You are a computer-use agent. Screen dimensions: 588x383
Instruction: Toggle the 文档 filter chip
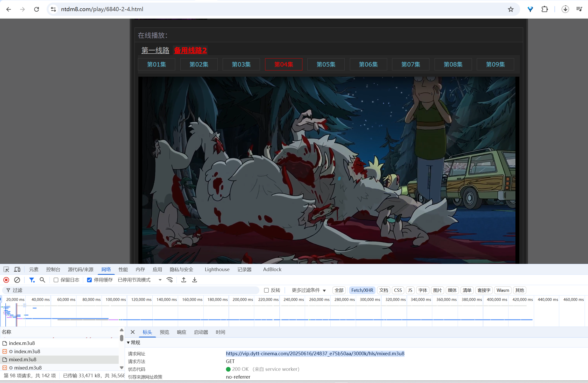pyautogui.click(x=384, y=290)
